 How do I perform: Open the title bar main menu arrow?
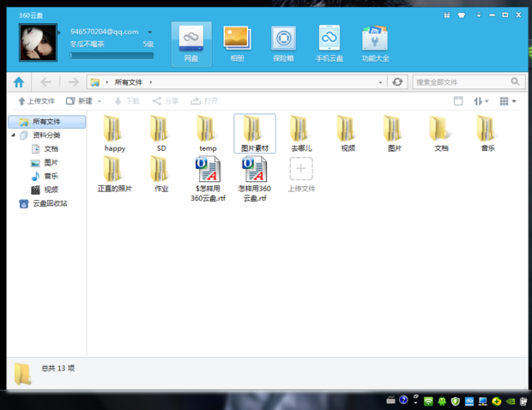coord(479,15)
